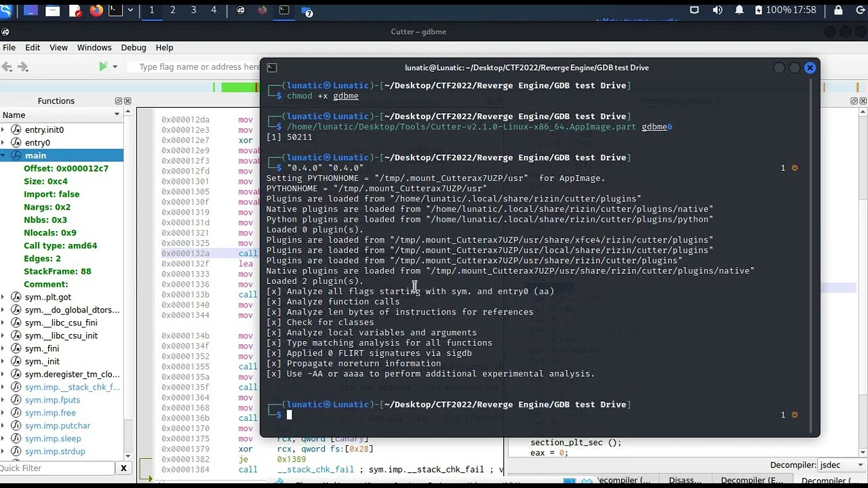Open the terminal launcher dropdown arrow
This screenshot has width=868, height=488.
click(x=130, y=10)
